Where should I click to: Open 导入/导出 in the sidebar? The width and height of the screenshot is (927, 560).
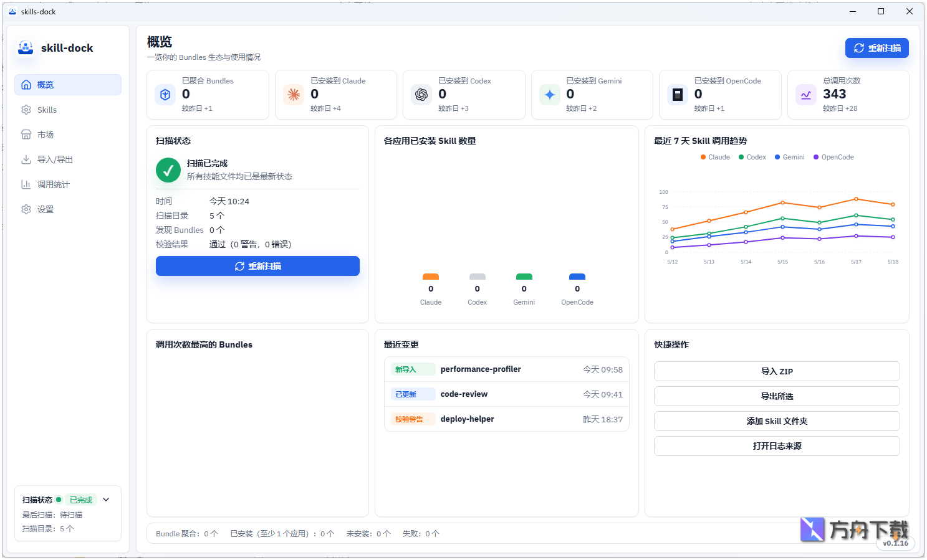coord(68,159)
